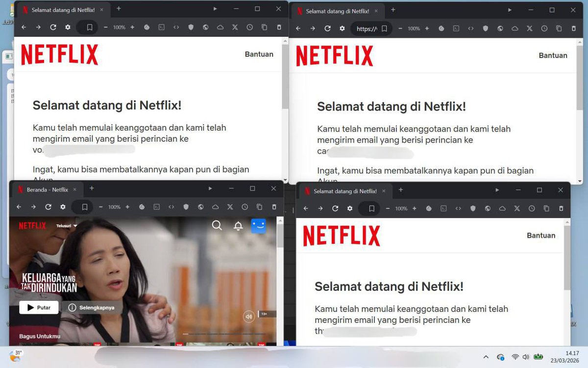Open cookie icon in Beranda window toolbar
588x368 pixels.
[x=142, y=207]
